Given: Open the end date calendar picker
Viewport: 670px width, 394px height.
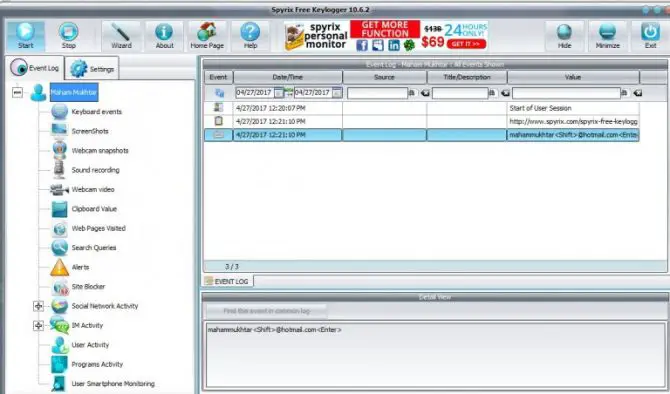Looking at the screenshot, I should 337,93.
